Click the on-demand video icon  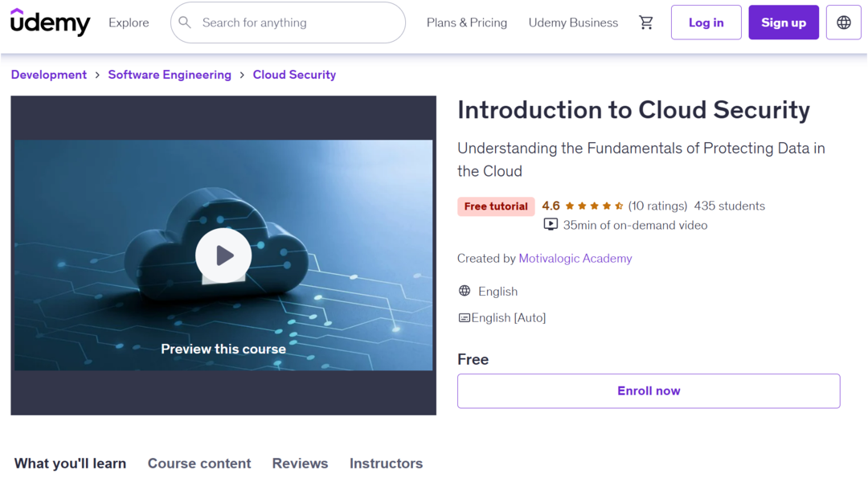tap(551, 225)
